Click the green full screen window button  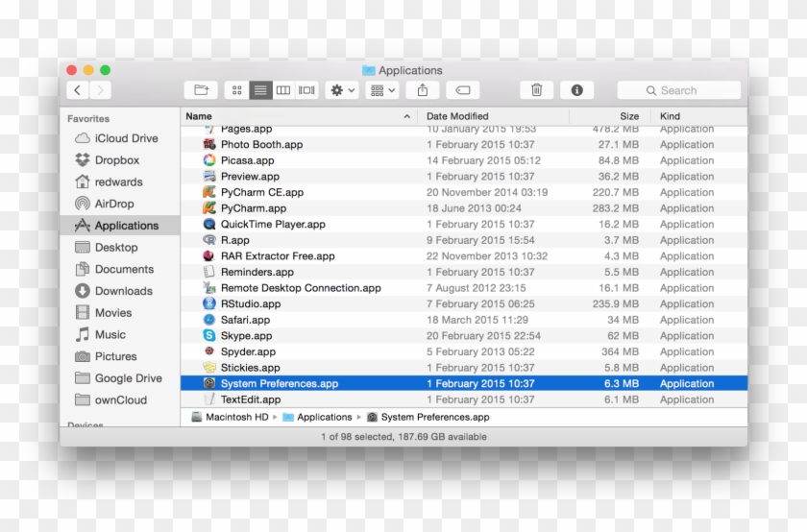[x=105, y=70]
